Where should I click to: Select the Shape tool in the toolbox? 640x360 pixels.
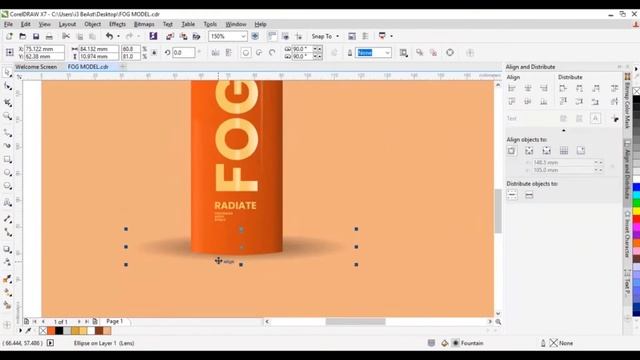click(x=7, y=87)
